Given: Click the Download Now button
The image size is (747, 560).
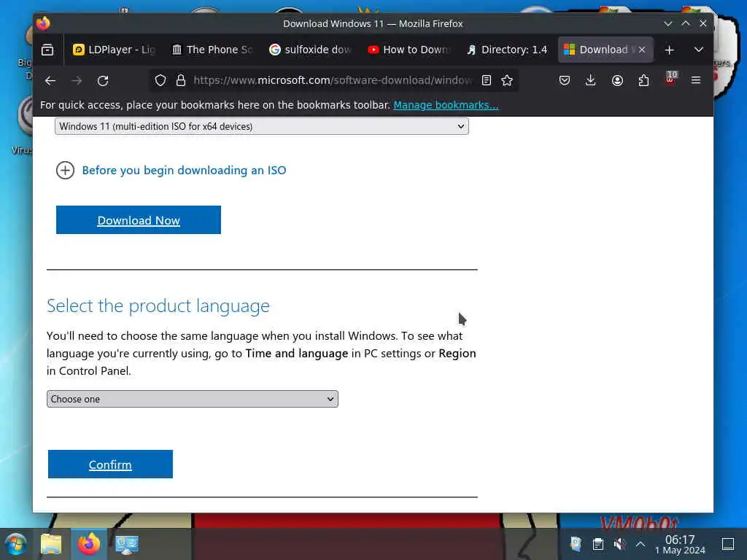Looking at the screenshot, I should pyautogui.click(x=139, y=220).
